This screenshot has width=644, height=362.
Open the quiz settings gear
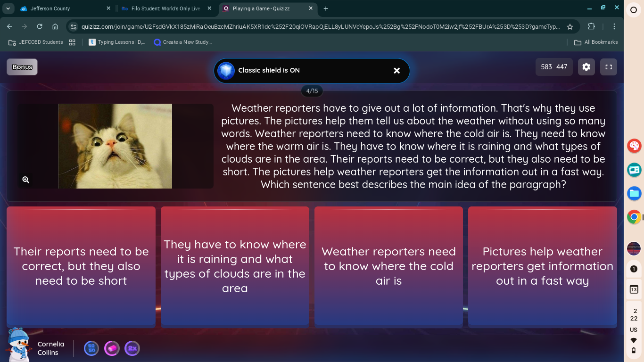point(586,67)
